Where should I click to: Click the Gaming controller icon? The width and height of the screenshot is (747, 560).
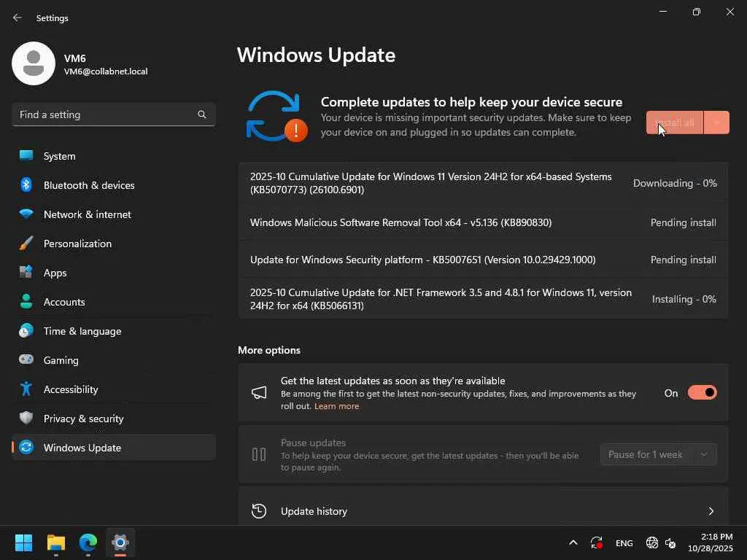tap(26, 359)
